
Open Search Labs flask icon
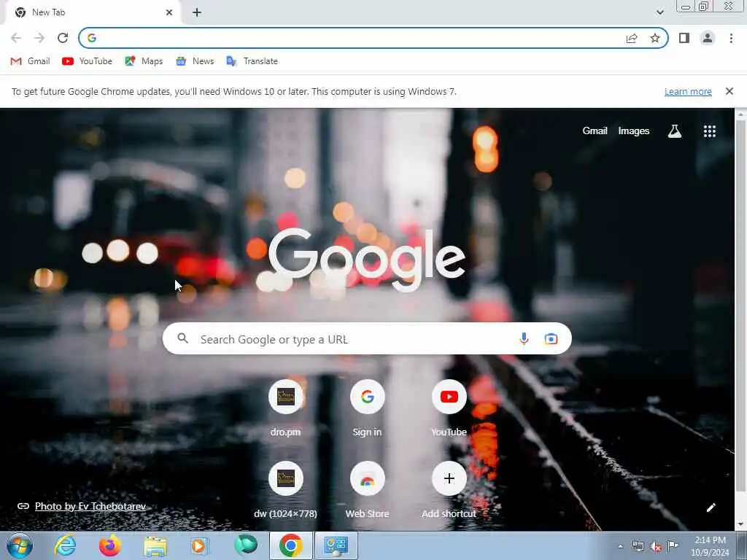[x=675, y=131]
